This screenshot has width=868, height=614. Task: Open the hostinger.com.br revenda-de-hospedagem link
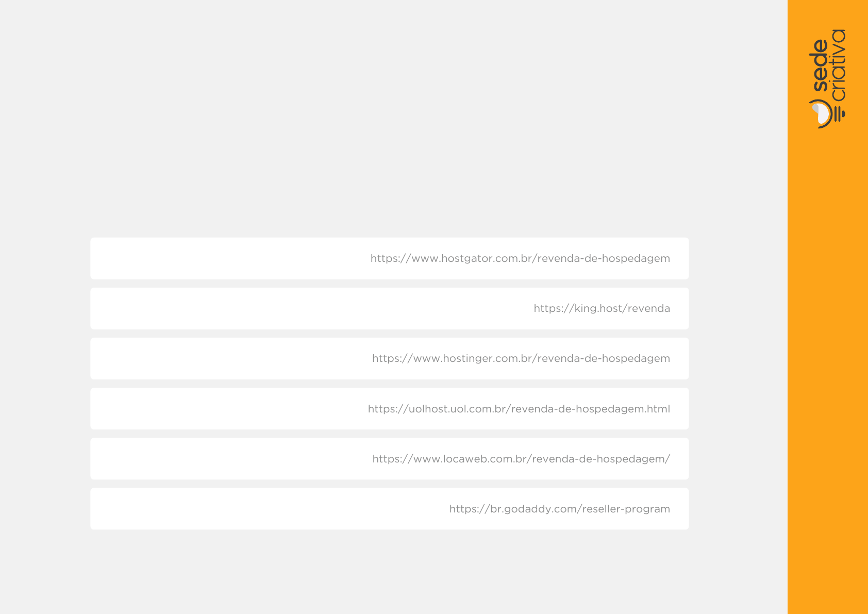(521, 358)
